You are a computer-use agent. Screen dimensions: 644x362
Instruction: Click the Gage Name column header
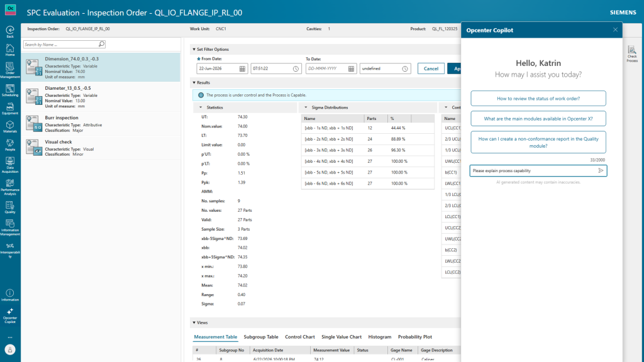[402, 350]
